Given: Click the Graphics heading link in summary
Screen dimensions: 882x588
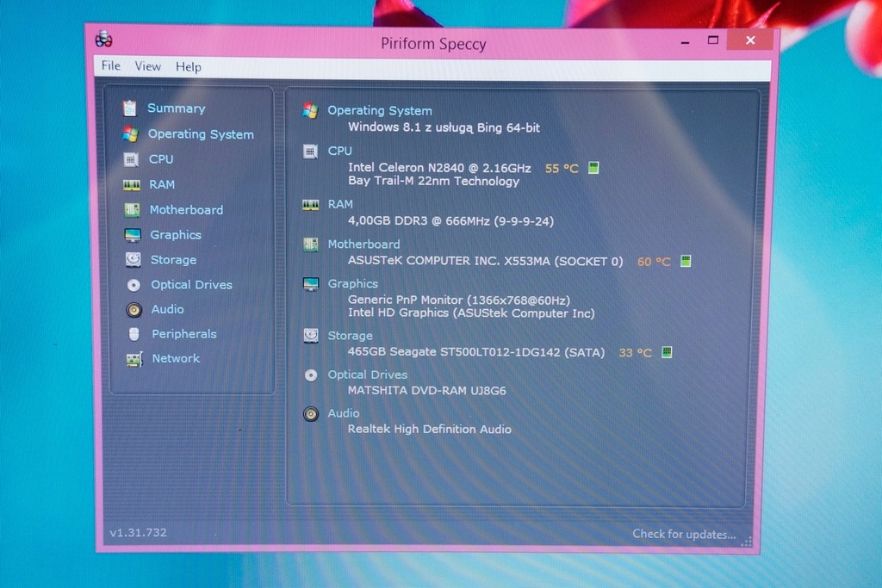Looking at the screenshot, I should [x=352, y=284].
